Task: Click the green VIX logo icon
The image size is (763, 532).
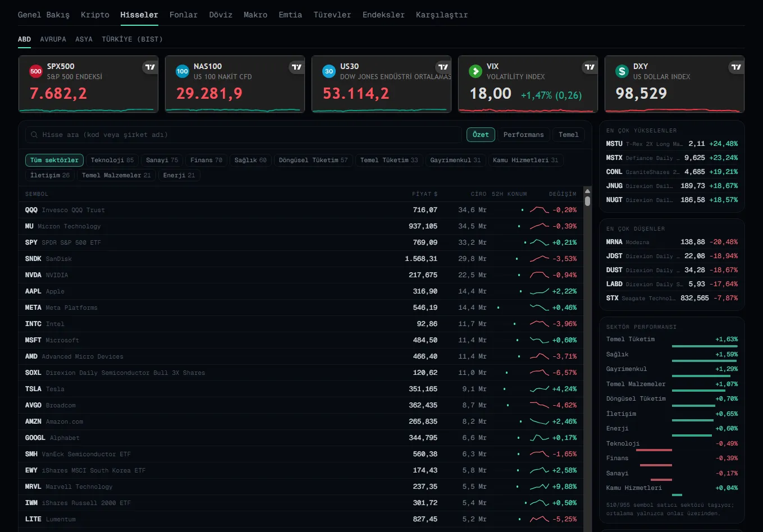Action: pyautogui.click(x=476, y=71)
